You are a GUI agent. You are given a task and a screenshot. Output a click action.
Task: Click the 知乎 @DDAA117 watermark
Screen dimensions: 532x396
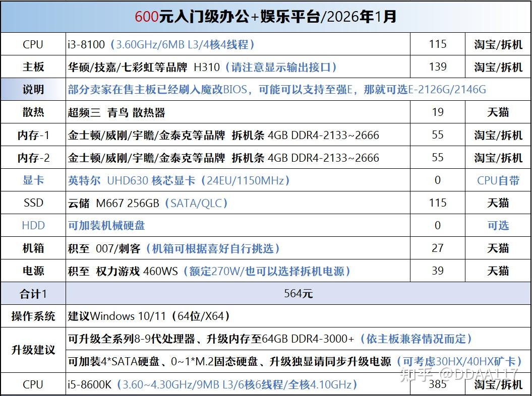459,375
